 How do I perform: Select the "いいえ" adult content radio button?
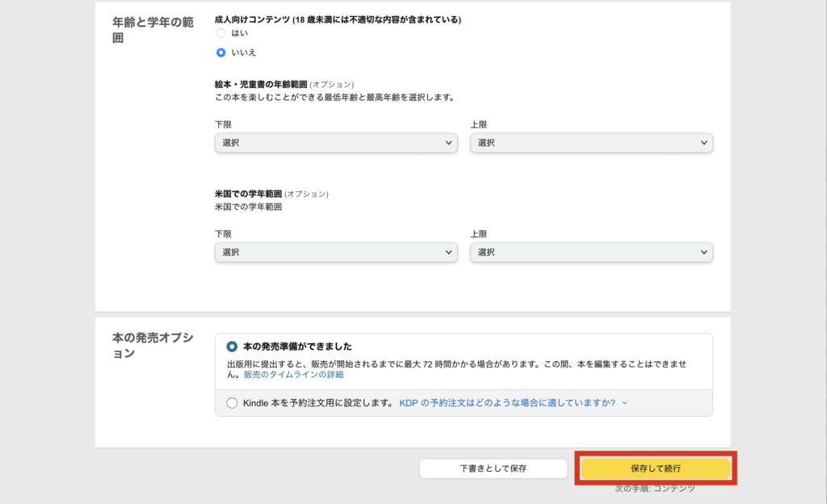point(220,52)
